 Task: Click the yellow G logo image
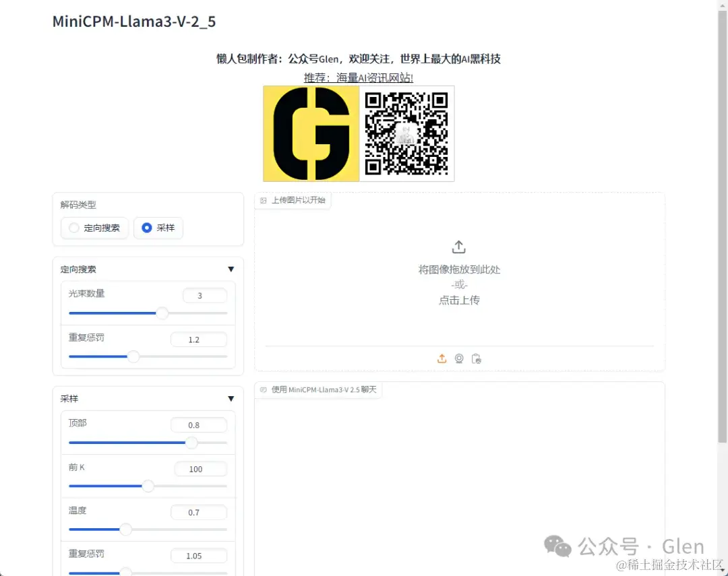point(311,133)
